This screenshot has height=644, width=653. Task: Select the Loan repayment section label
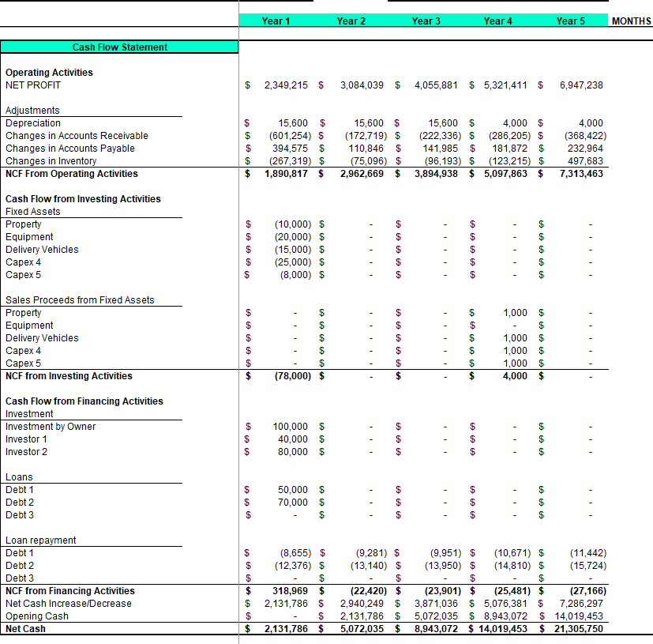point(38,540)
